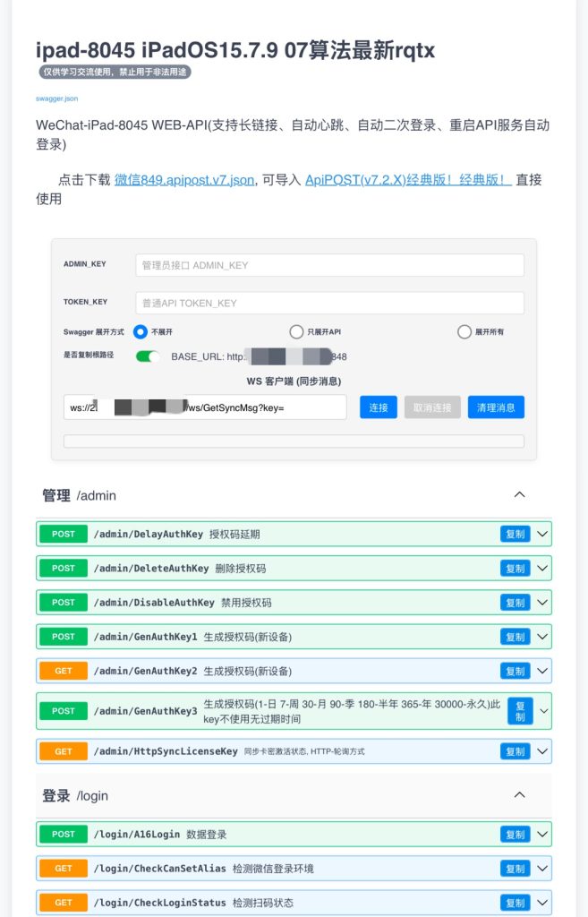Open the /admin/GenAuthKey2 endpoint path text
588x917 pixels.
(146, 672)
